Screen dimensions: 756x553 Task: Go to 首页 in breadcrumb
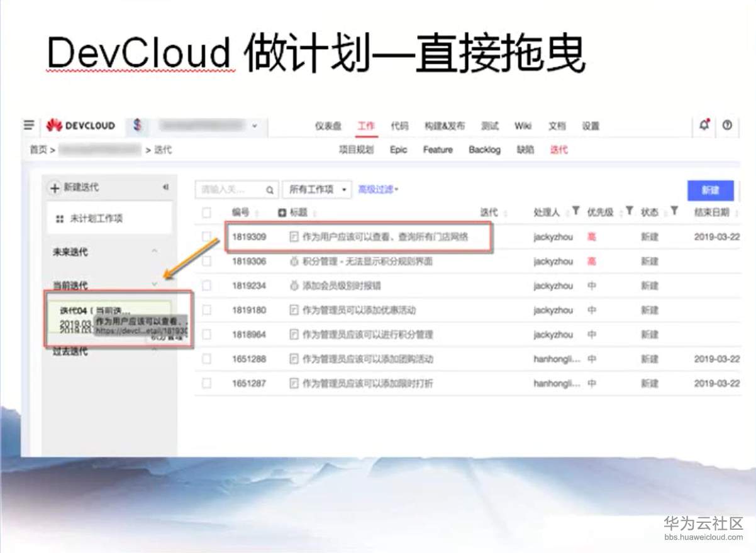pyautogui.click(x=38, y=150)
